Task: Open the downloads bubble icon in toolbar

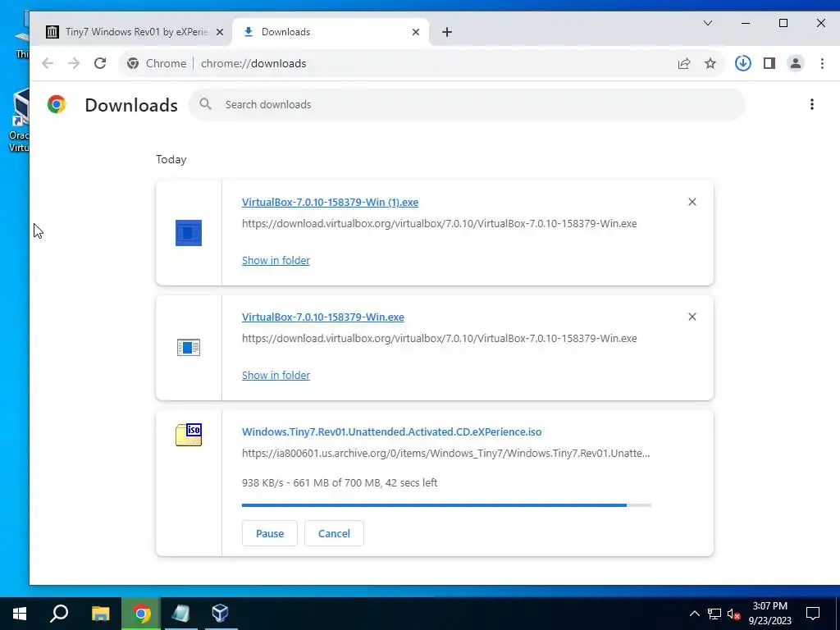Action: 742,63
